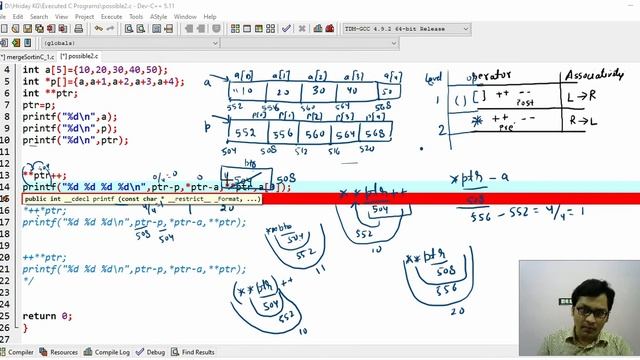Open the Resources bottom panel tab
This screenshot has height=360, width=640.
(58, 352)
